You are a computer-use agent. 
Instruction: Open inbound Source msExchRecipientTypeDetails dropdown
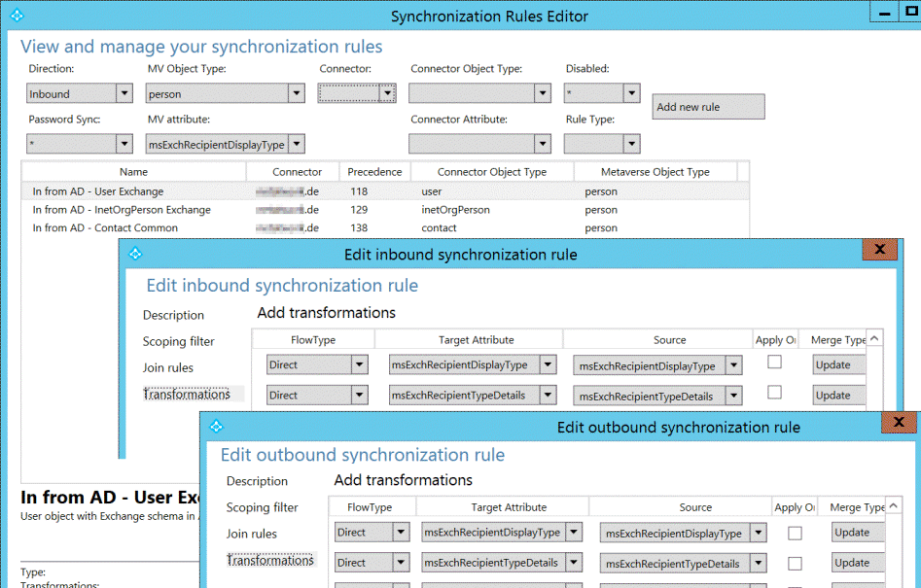pyautogui.click(x=657, y=397)
